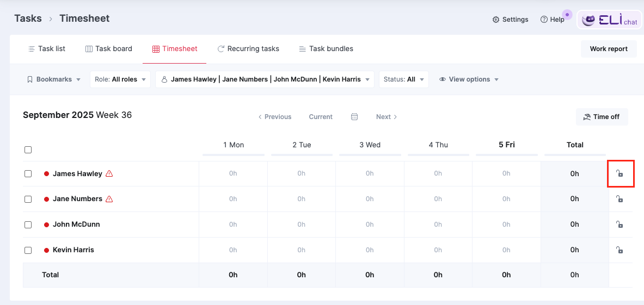Viewport: 644px width, 305px height.
Task: Click James Hawley's Monday 0h cell
Action: (234, 174)
